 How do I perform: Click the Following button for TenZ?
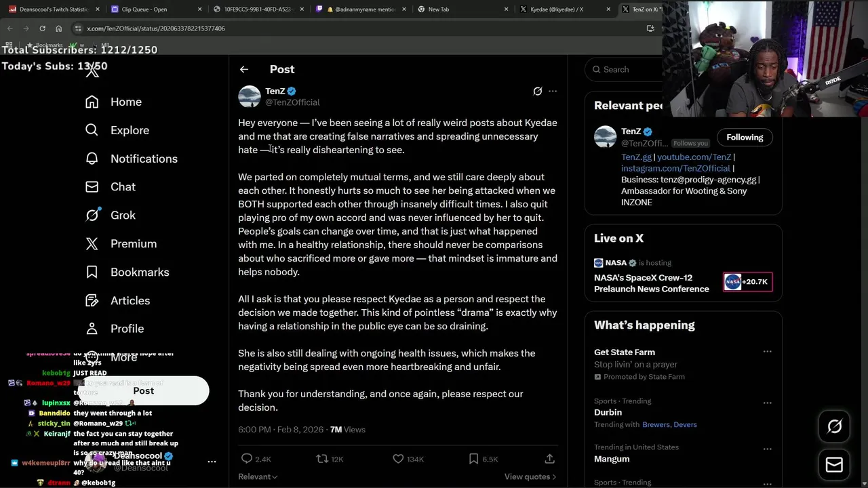745,137
